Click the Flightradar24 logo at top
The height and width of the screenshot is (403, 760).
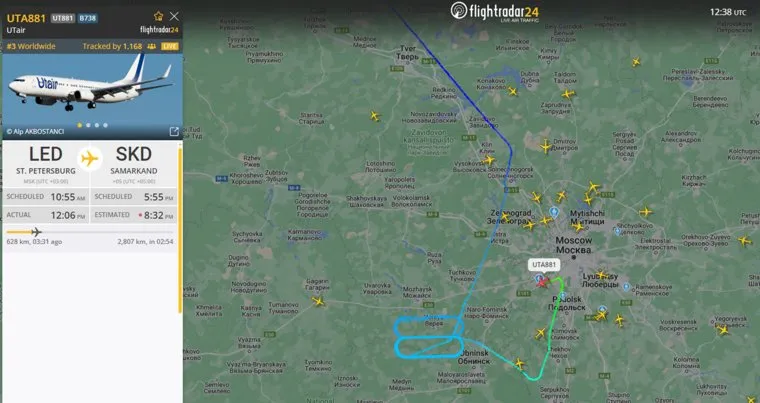(x=494, y=11)
